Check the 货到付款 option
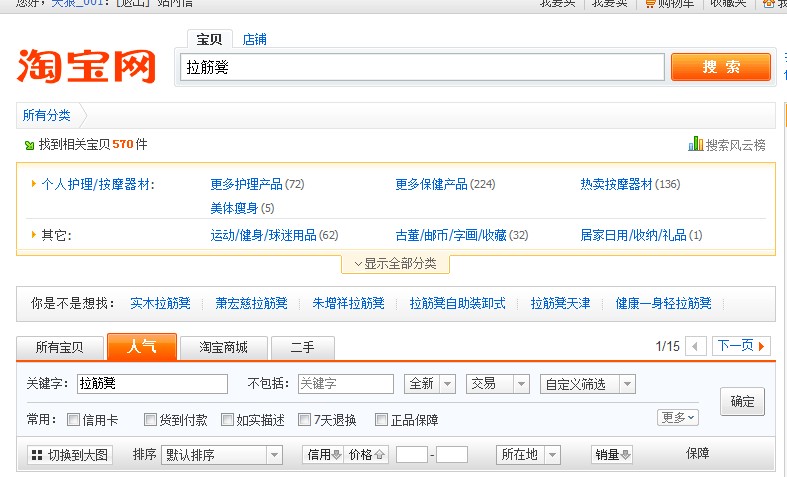787x477 pixels. (150, 419)
